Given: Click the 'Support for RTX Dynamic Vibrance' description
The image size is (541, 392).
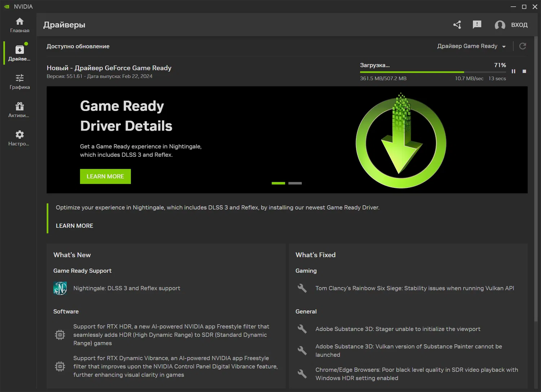Looking at the screenshot, I should click(176, 366).
